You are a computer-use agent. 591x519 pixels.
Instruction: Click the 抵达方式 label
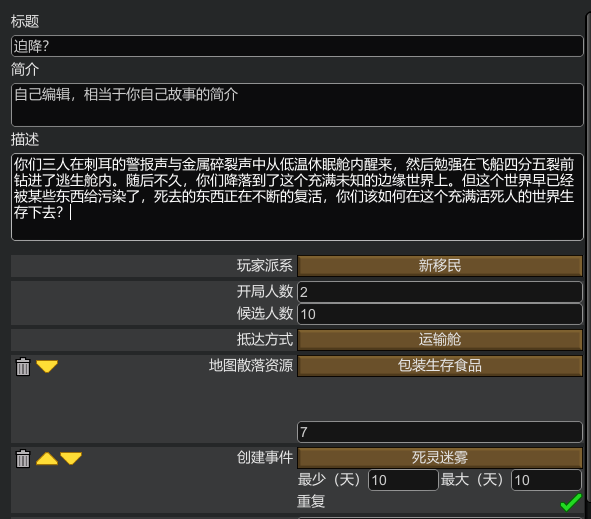pyautogui.click(x=265, y=340)
